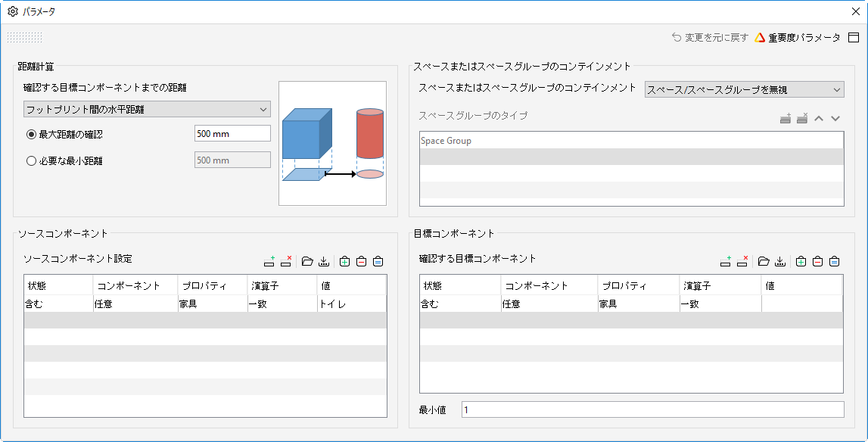Add row icon for スペースグループのタイプ
The height and width of the screenshot is (442, 868).
pyautogui.click(x=785, y=119)
